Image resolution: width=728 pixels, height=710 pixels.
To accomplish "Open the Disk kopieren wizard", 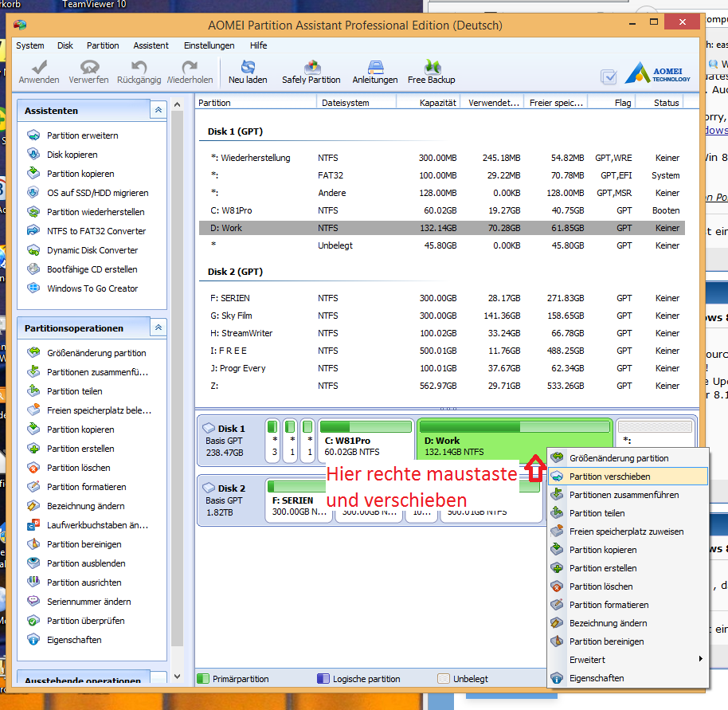I will 72,155.
